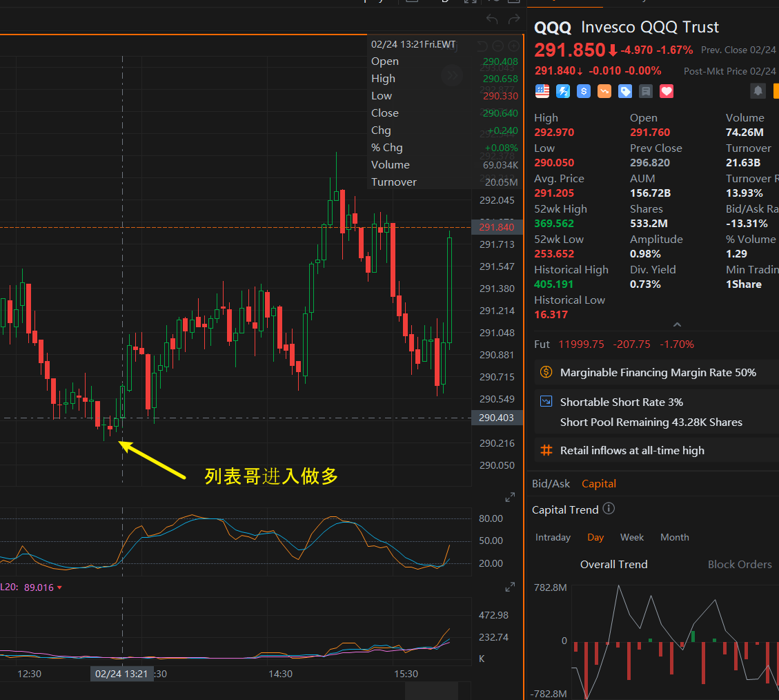Click the orange downtrend chart icon
Viewport: 779px width, 700px height.
(x=604, y=91)
